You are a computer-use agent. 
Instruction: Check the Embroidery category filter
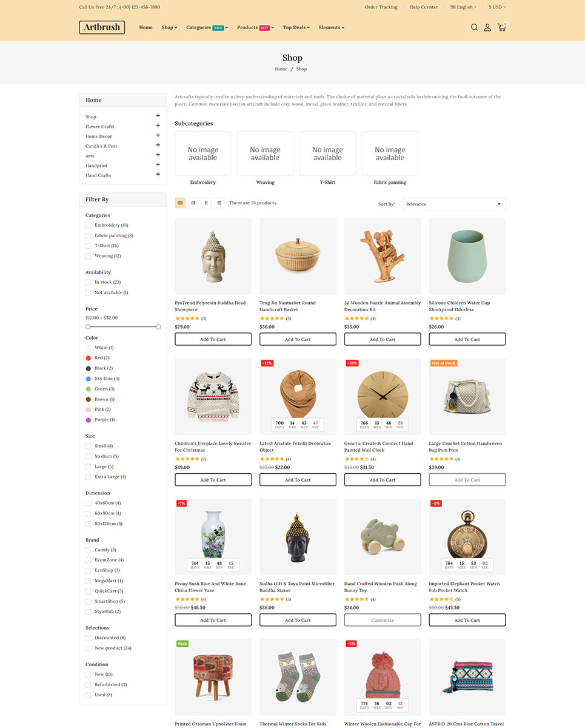(89, 225)
